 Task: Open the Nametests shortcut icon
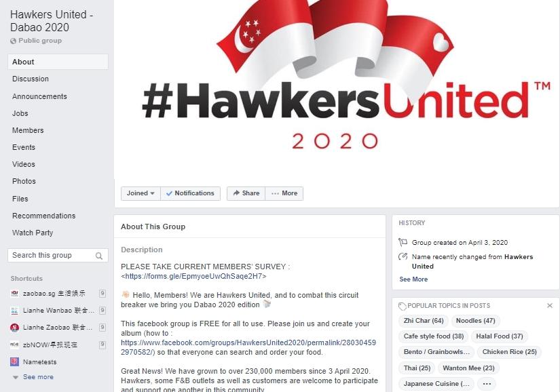coord(15,361)
